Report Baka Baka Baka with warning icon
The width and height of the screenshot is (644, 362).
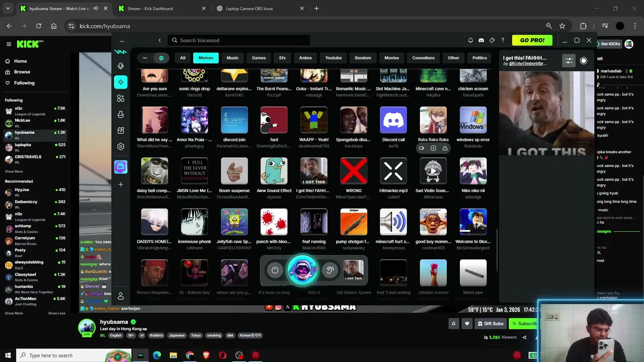point(445,148)
